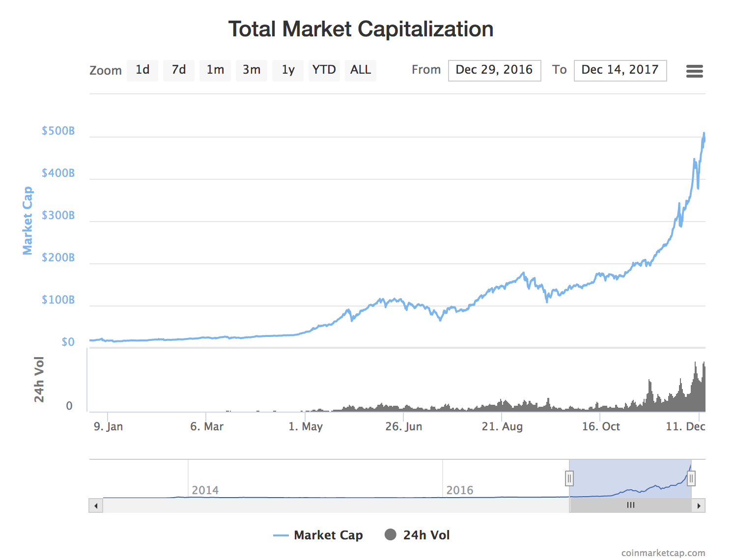Show ALL historical data
733x560 pixels.
[361, 70]
